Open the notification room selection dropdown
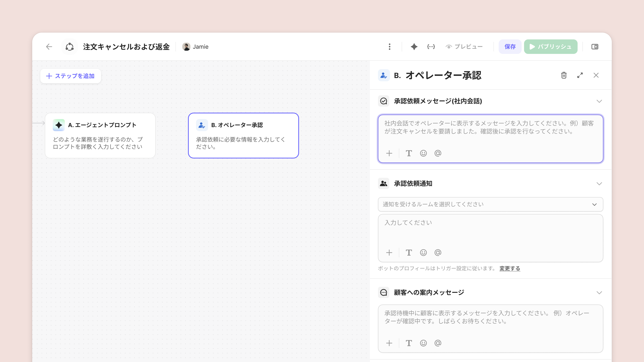The width and height of the screenshot is (644, 362). point(490,204)
